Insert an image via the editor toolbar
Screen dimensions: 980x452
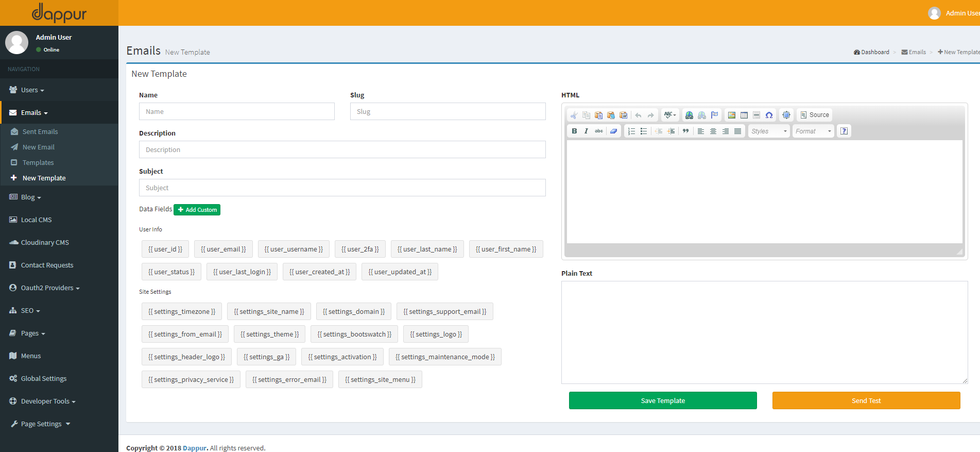pyautogui.click(x=731, y=115)
